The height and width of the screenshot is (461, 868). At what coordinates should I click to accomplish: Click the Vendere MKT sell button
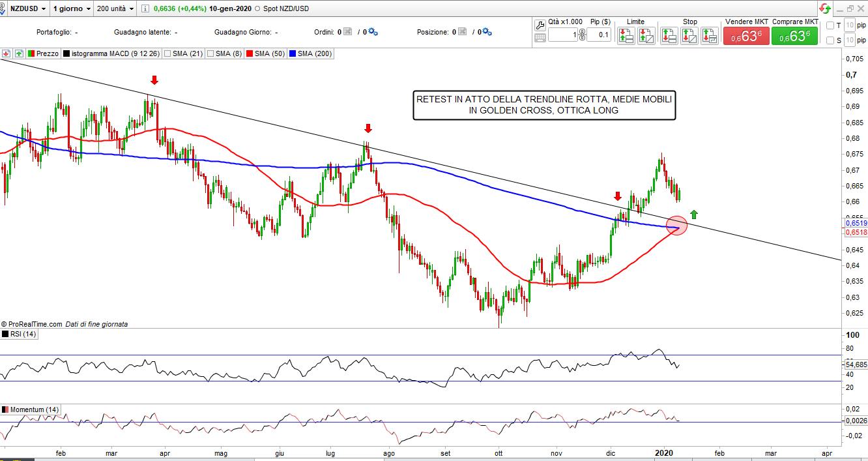(x=746, y=37)
